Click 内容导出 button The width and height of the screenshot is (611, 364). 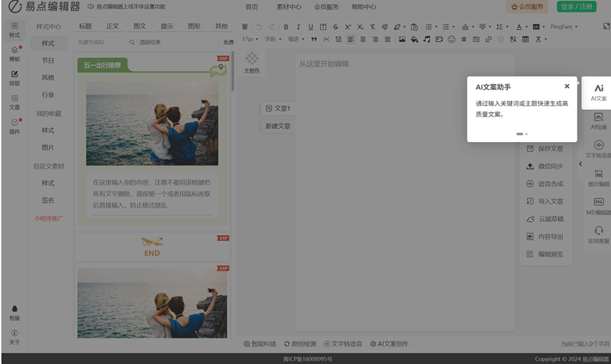[x=545, y=237]
